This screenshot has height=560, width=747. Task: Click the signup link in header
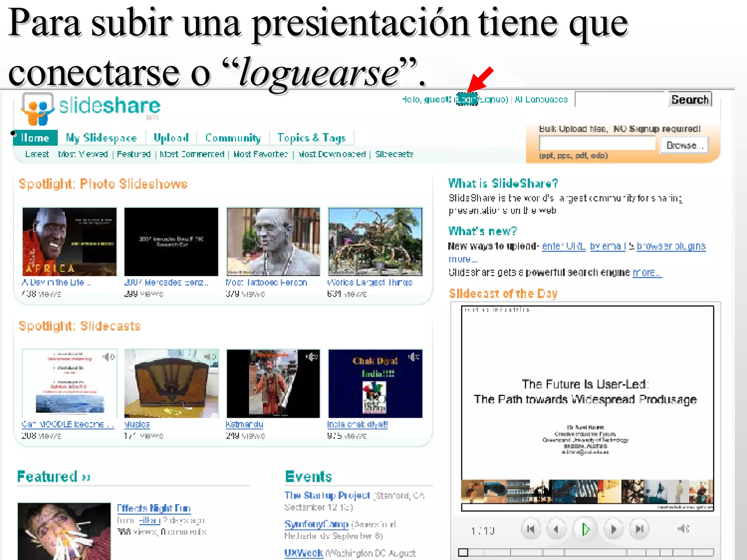click(x=493, y=99)
